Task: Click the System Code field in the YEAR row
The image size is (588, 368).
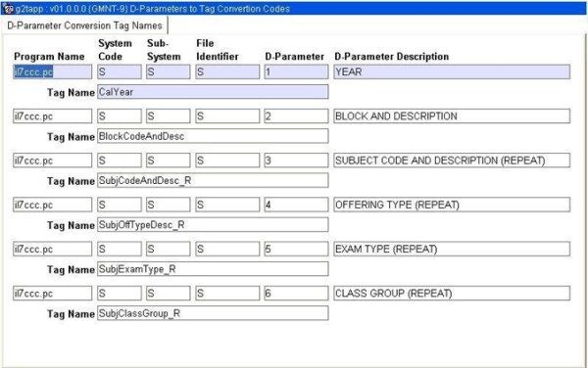Action: coord(120,71)
